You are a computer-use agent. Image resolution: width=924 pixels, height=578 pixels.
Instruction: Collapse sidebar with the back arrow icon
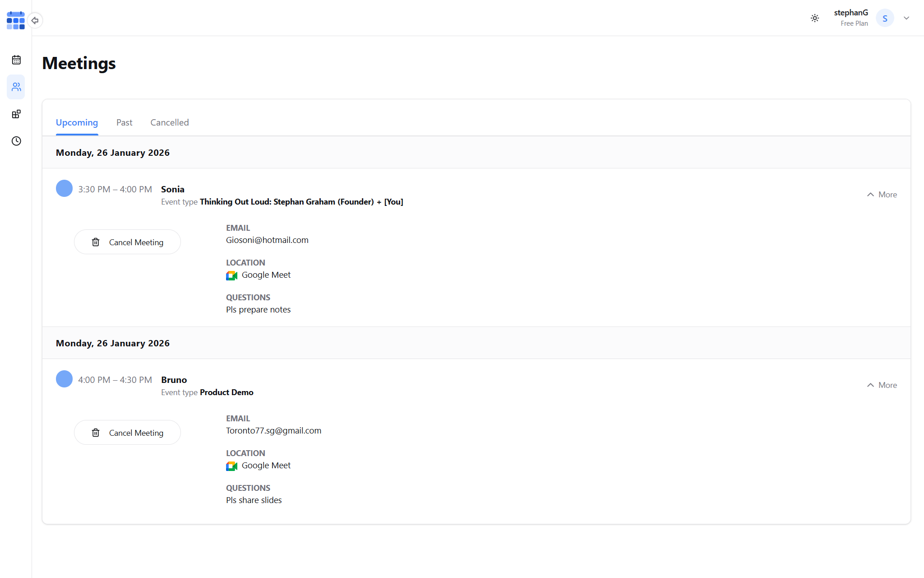coord(35,20)
